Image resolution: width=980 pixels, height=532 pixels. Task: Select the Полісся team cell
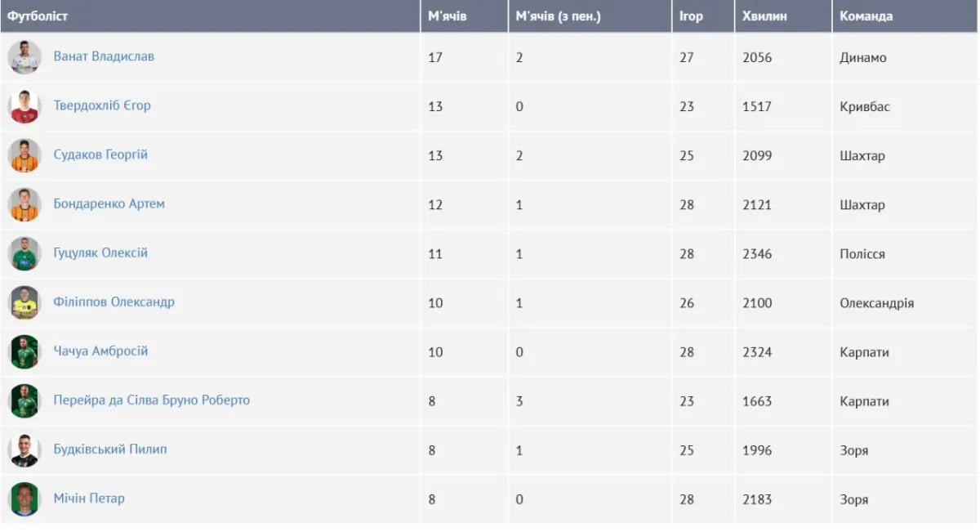coord(862,254)
